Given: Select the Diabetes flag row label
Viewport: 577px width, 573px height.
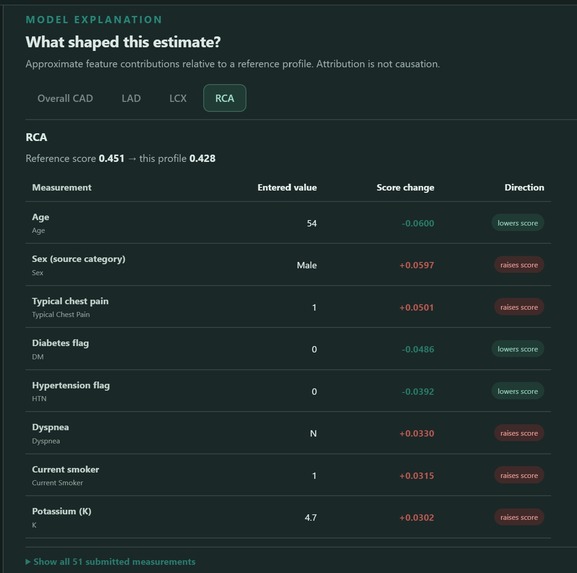Looking at the screenshot, I should point(60,343).
